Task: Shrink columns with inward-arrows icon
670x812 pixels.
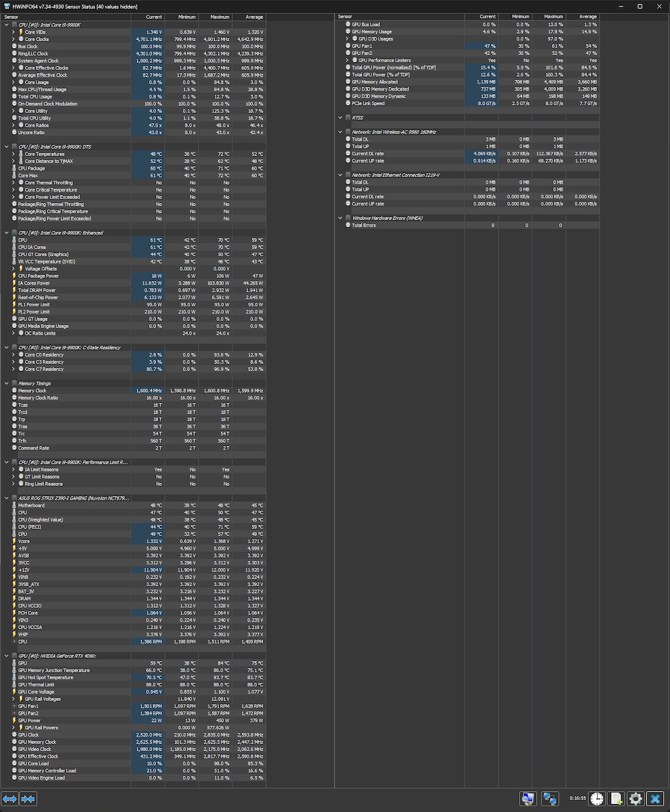Action: [x=27, y=799]
